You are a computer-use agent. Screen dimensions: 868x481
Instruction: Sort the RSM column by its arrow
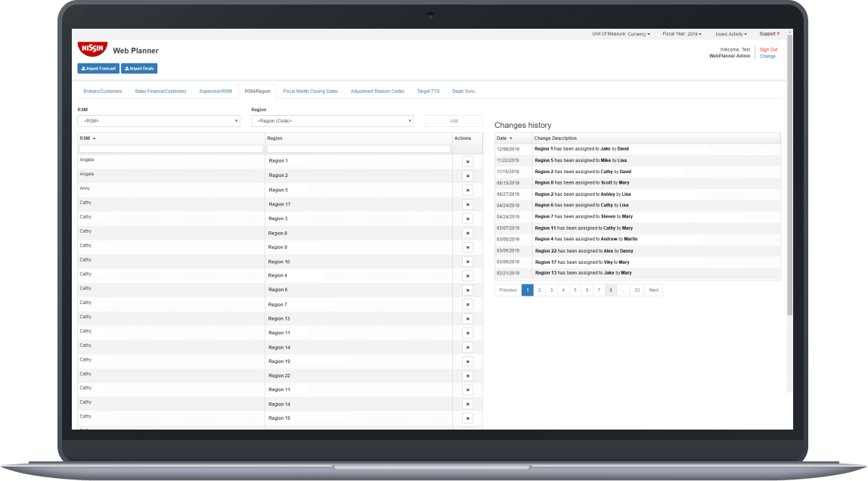[92, 138]
